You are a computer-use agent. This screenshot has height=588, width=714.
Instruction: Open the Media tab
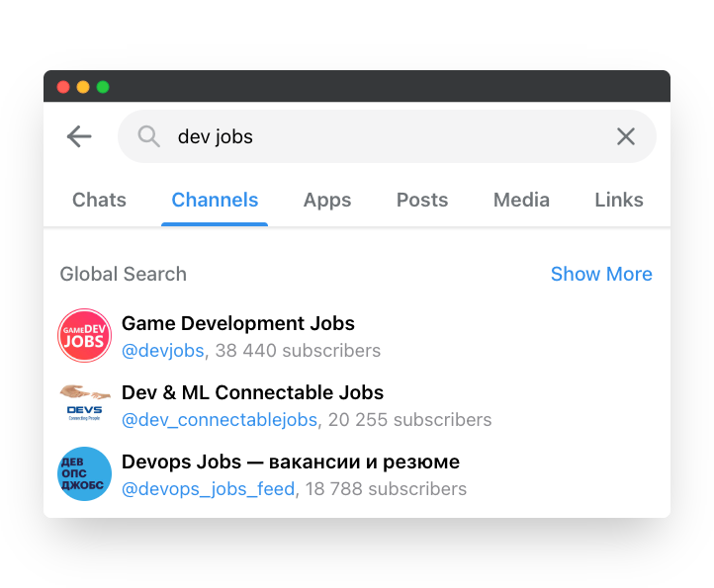point(521,200)
